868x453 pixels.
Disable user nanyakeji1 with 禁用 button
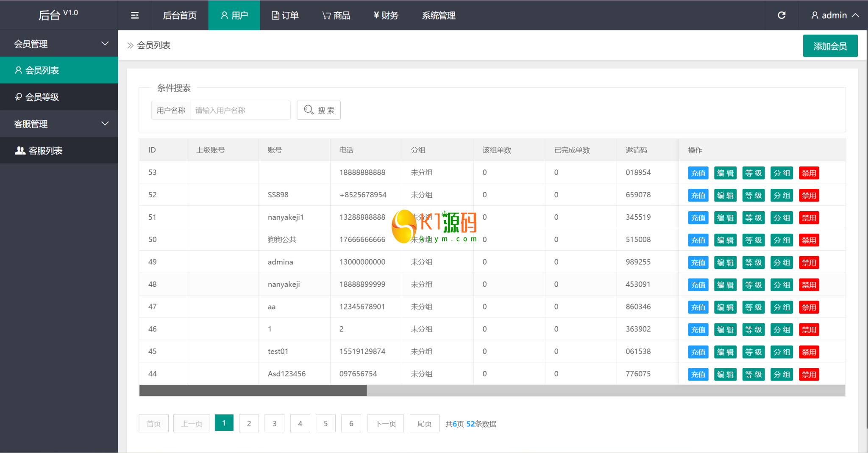click(x=809, y=218)
